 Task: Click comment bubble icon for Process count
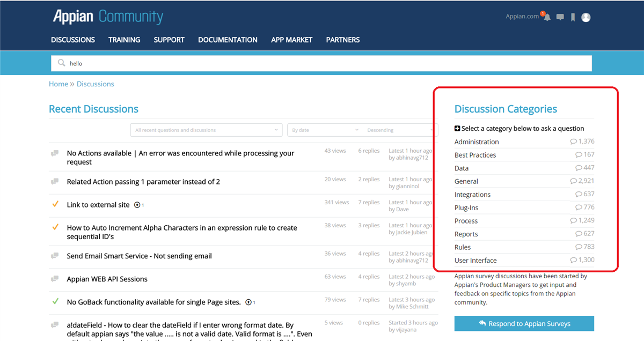[x=574, y=220]
